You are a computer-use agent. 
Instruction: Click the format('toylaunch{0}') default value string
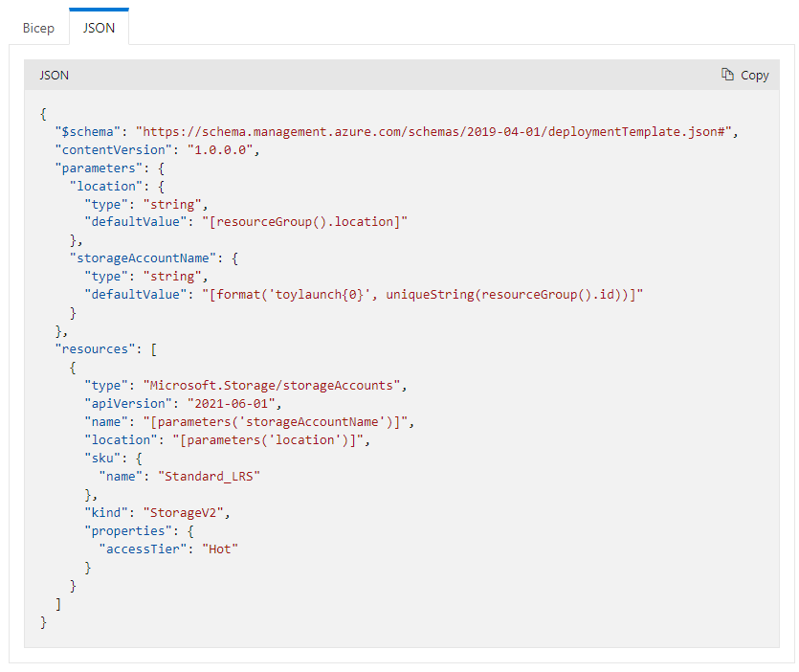click(x=422, y=295)
